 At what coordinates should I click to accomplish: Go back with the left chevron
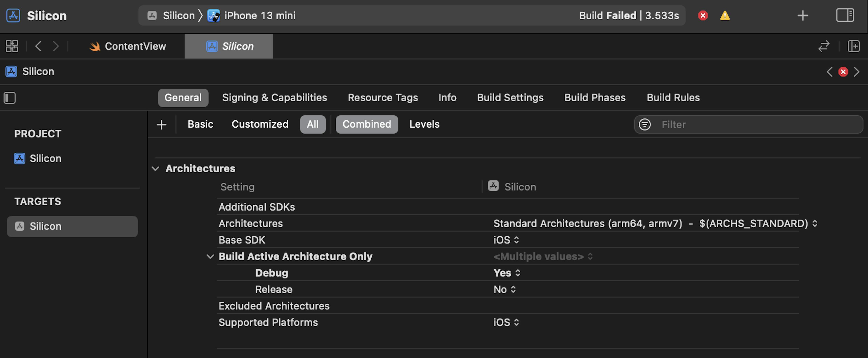pos(38,46)
